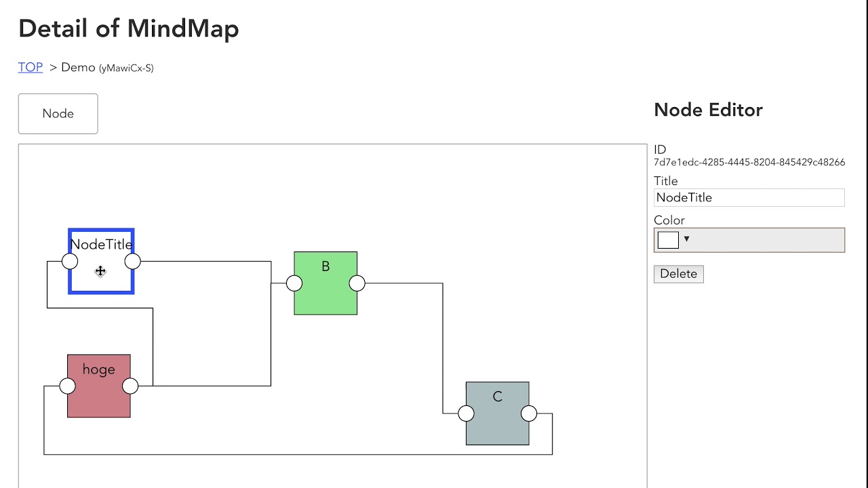Click the Color dropdown arrow

686,239
